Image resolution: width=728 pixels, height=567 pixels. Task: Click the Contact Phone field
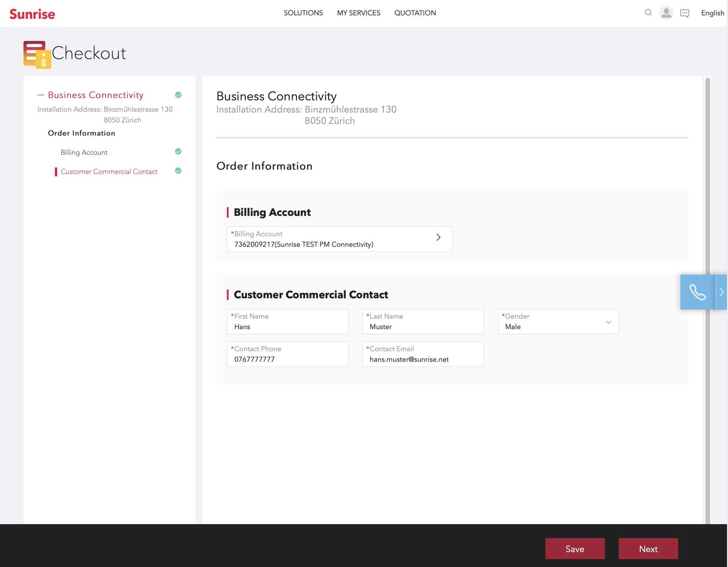[288, 354]
